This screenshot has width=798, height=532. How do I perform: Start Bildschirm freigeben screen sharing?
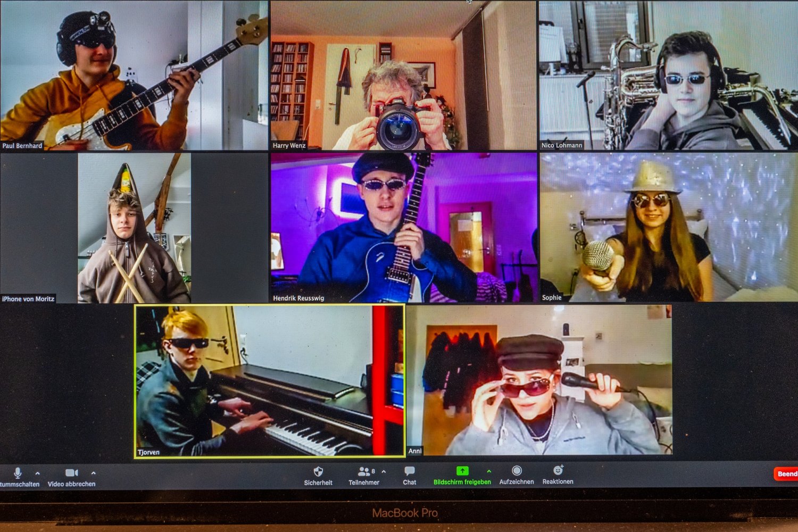(462, 476)
